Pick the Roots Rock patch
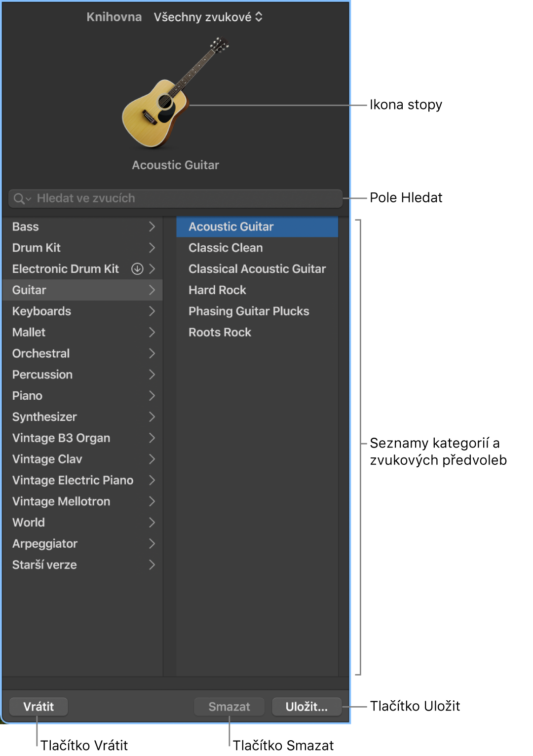The image size is (533, 756). tap(220, 333)
